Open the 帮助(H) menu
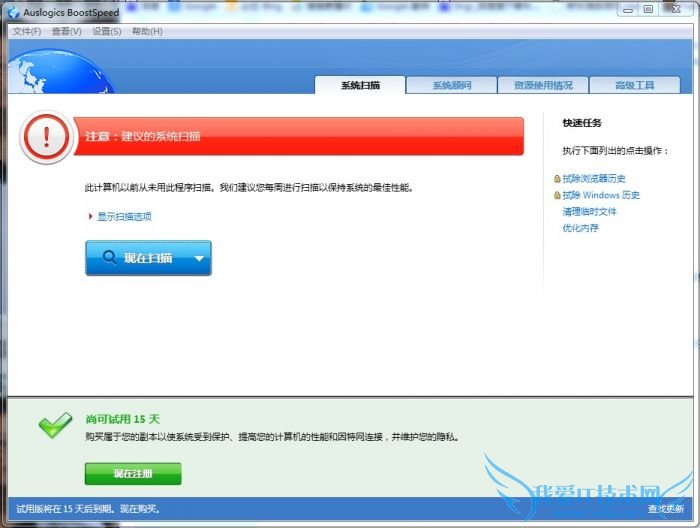The height and width of the screenshot is (528, 700). tap(147, 31)
